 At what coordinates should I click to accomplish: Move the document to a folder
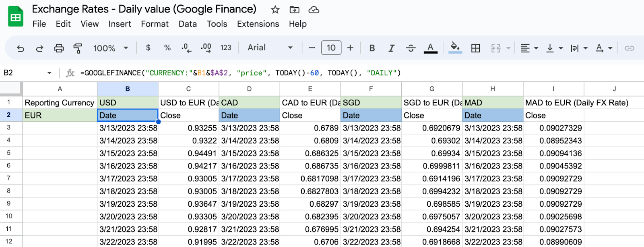point(295,10)
